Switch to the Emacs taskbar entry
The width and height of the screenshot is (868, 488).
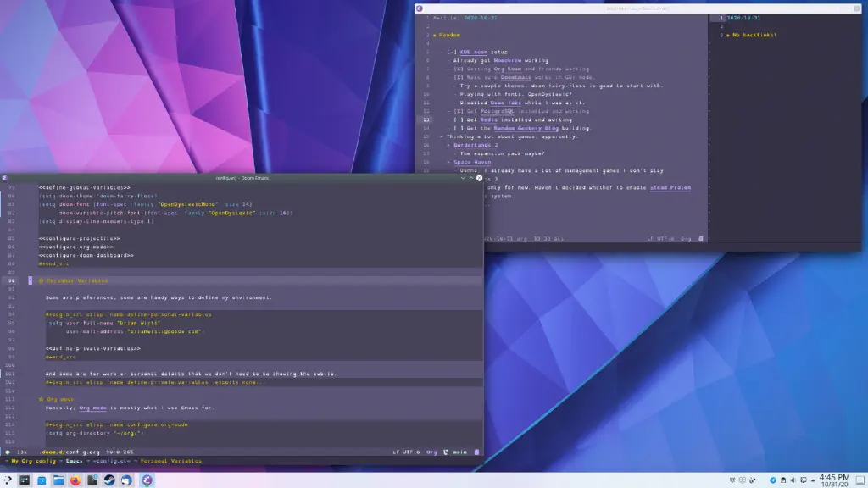point(147,480)
